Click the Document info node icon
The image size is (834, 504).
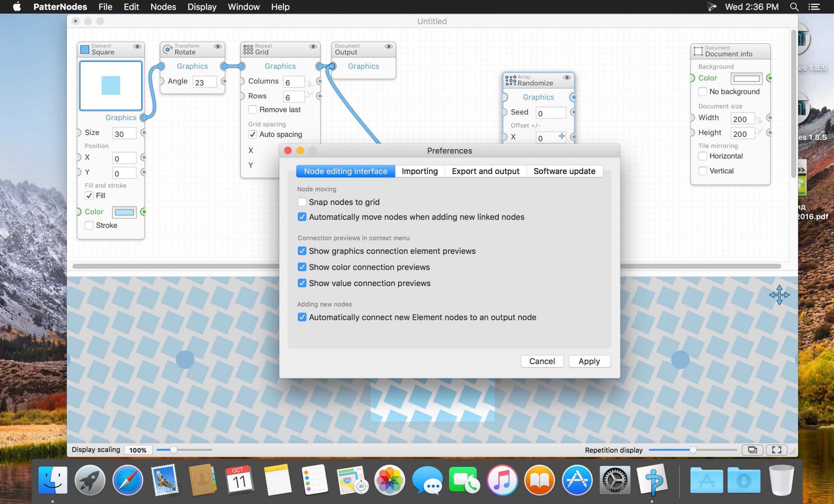pos(698,51)
